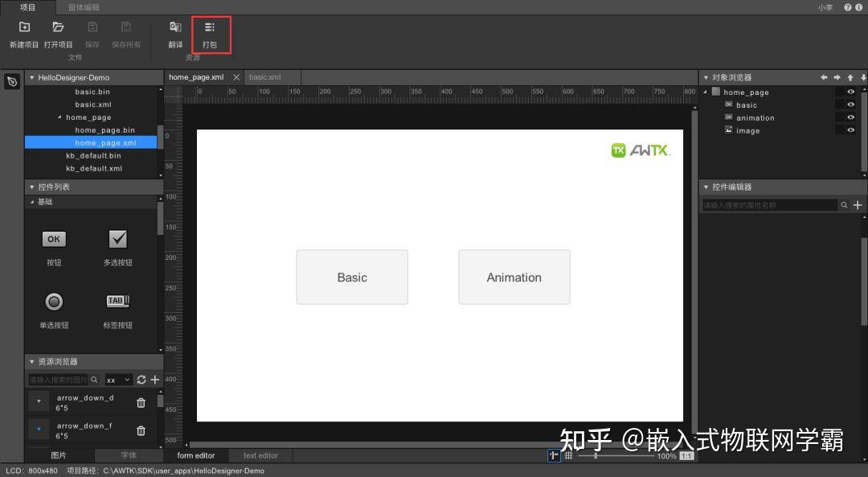This screenshot has width=868, height=477.
Task: Switch to the text editor tab
Action: point(260,455)
